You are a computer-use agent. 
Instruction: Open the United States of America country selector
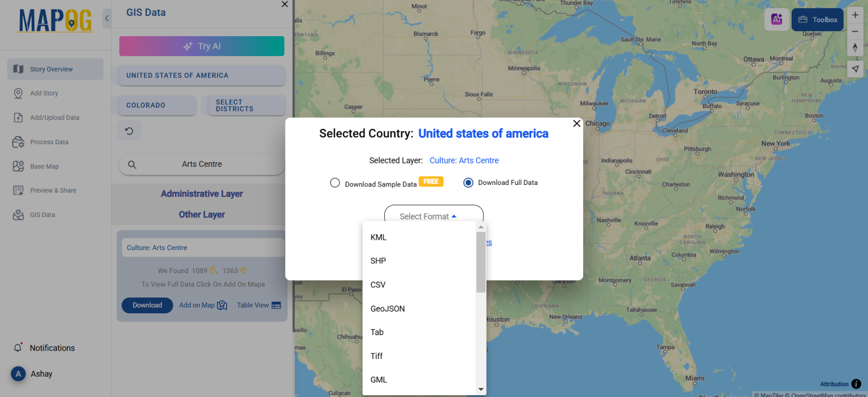202,75
